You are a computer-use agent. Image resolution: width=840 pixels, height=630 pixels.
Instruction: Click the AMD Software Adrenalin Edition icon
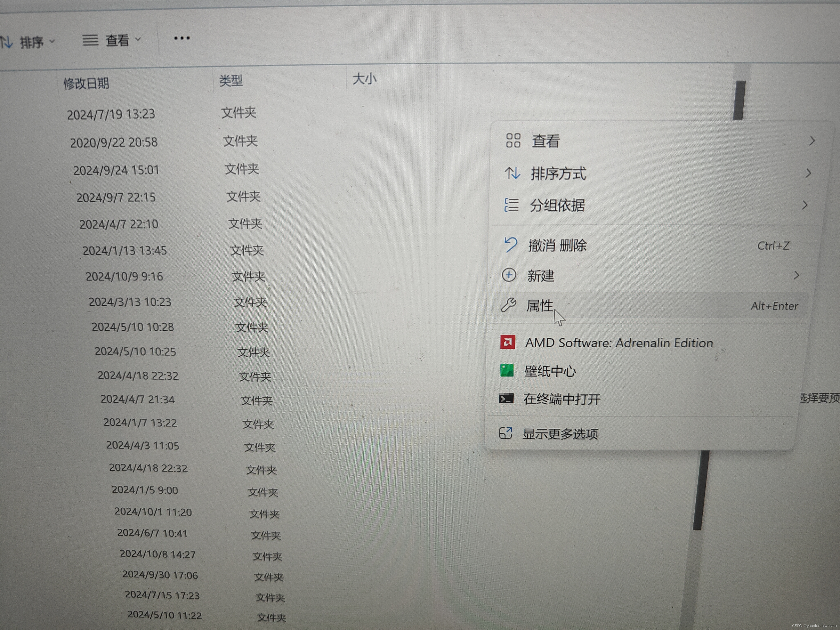507,342
